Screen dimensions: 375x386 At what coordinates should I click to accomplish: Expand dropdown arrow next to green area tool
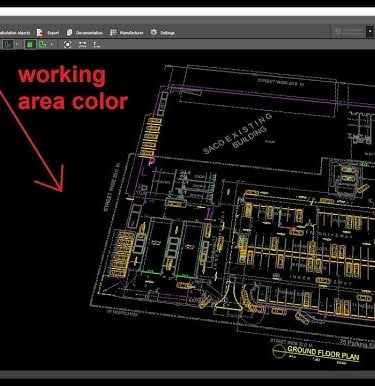point(52,44)
